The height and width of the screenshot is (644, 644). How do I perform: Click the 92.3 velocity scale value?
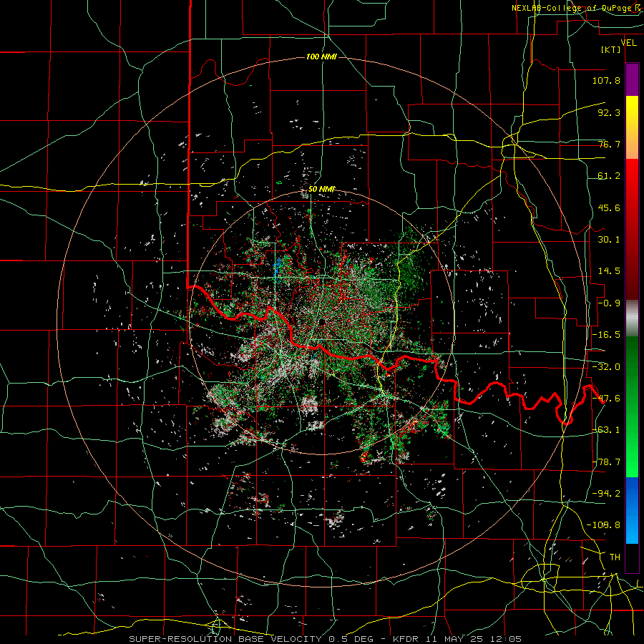[609, 112]
